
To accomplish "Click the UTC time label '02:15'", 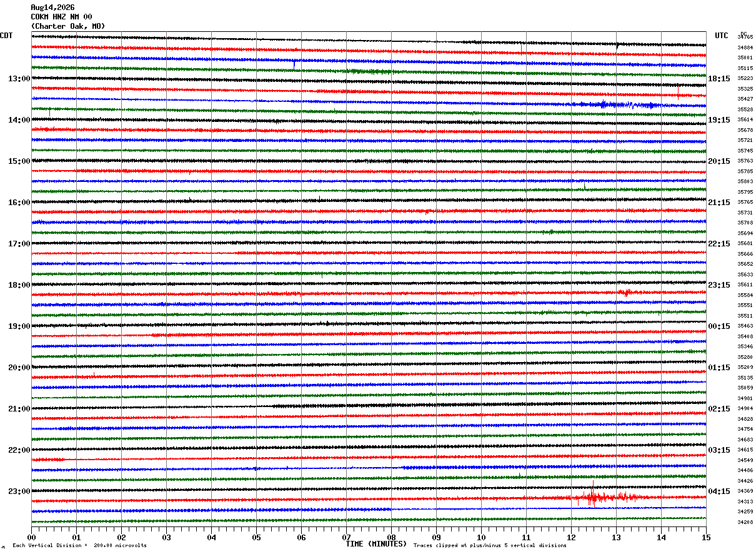I will (x=719, y=409).
